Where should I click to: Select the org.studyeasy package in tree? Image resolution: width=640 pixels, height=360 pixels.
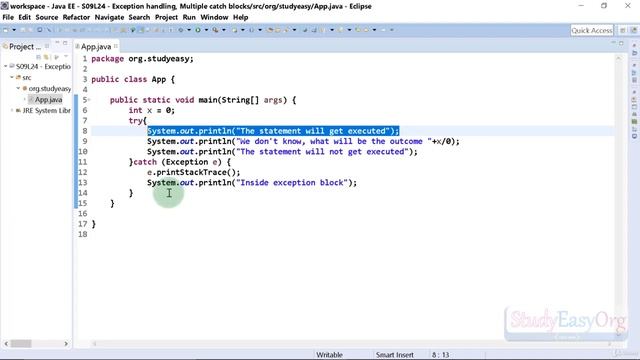tap(47, 88)
